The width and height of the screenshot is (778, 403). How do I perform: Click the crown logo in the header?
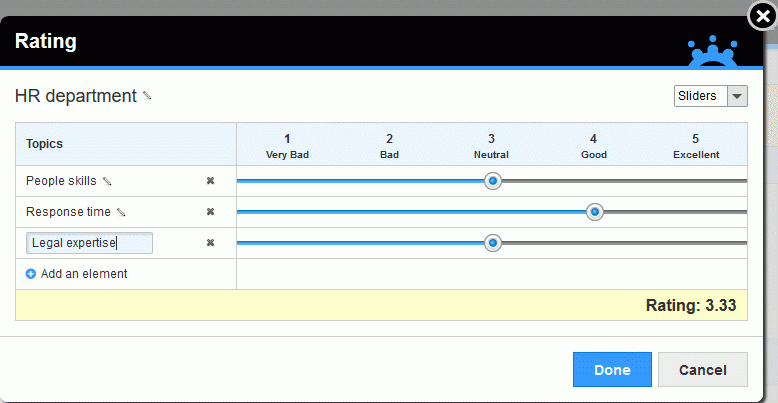point(713,51)
